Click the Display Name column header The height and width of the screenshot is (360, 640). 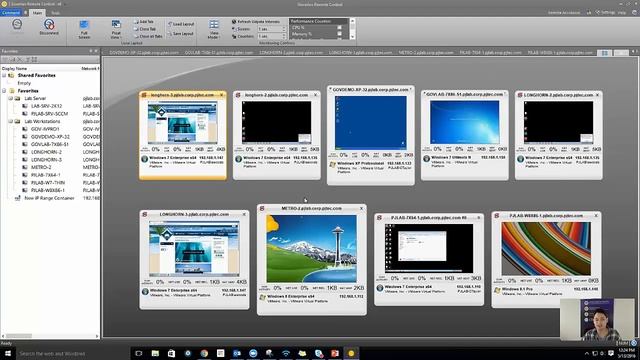click(15, 68)
